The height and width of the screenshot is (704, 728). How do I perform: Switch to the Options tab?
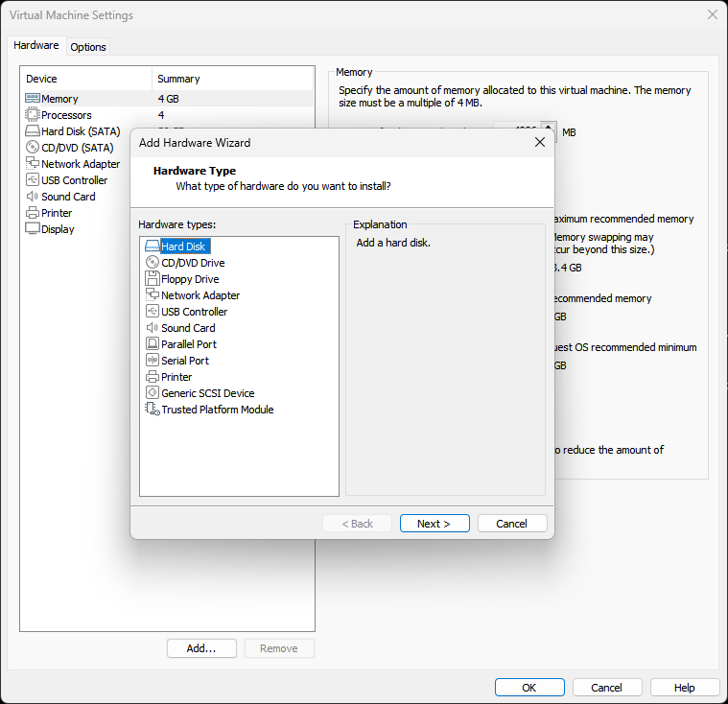tap(88, 47)
